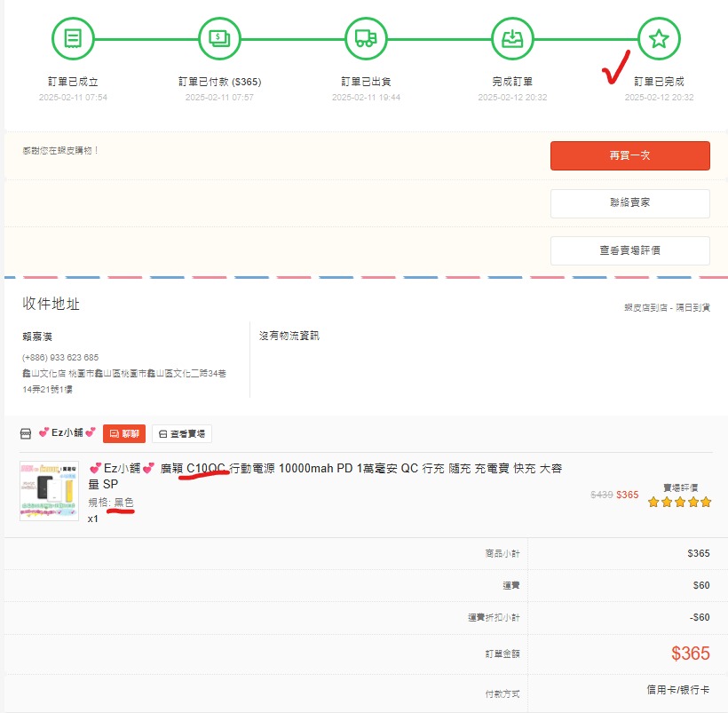Viewport: 728px width, 713px height.
Task: Click the fifth seller rating star
Action: [x=707, y=502]
